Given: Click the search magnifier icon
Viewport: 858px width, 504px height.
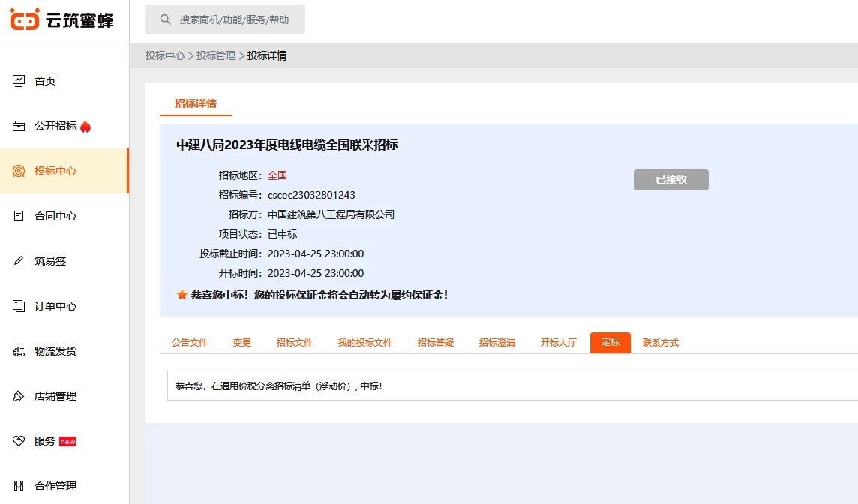Looking at the screenshot, I should pos(165,19).
